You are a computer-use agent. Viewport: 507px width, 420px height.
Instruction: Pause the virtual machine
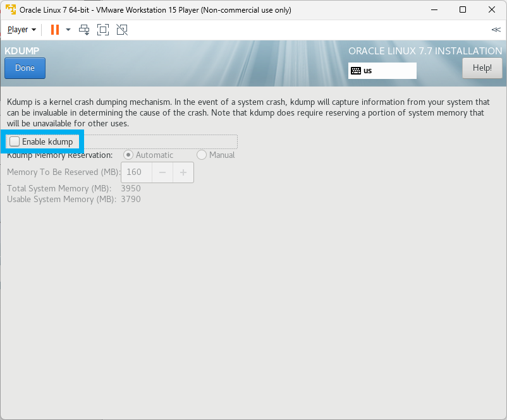55,30
